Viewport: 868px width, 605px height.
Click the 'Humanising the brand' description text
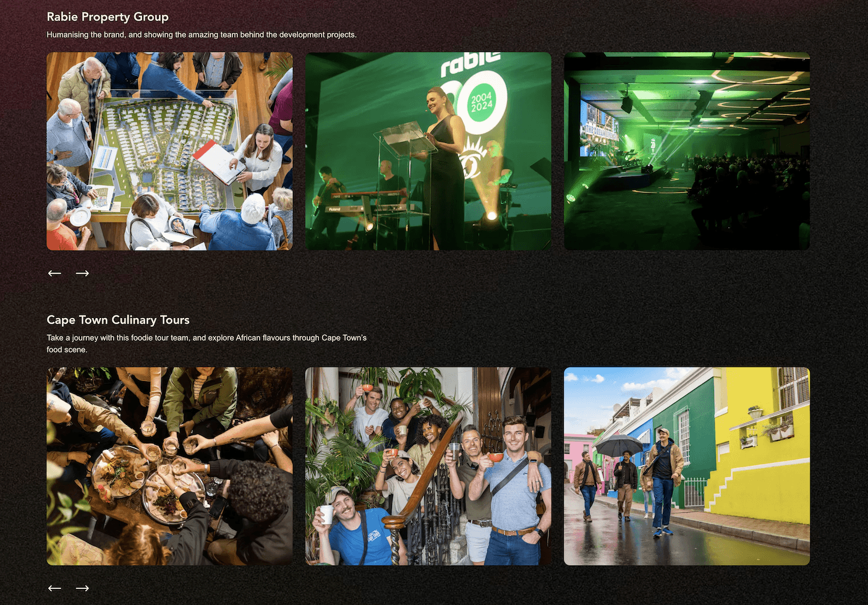pos(202,35)
